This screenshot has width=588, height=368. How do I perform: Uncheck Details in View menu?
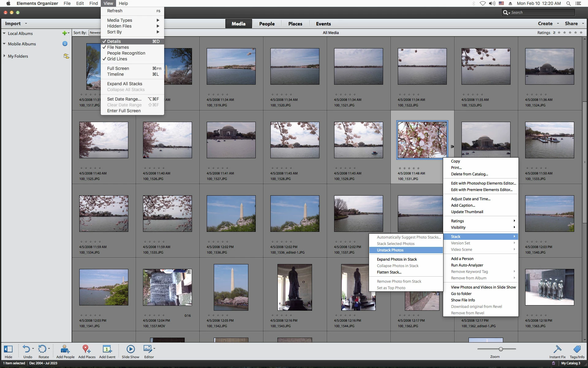[x=114, y=41]
